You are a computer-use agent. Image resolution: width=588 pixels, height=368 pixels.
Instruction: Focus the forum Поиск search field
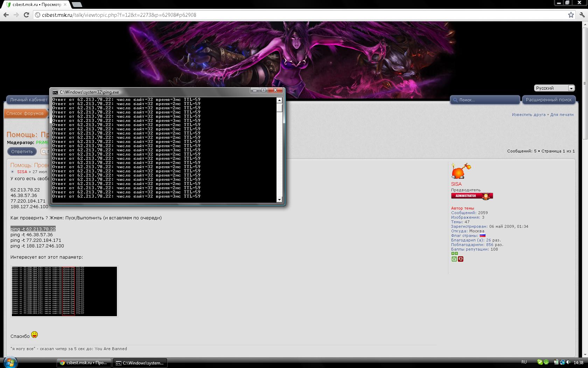tap(486, 100)
